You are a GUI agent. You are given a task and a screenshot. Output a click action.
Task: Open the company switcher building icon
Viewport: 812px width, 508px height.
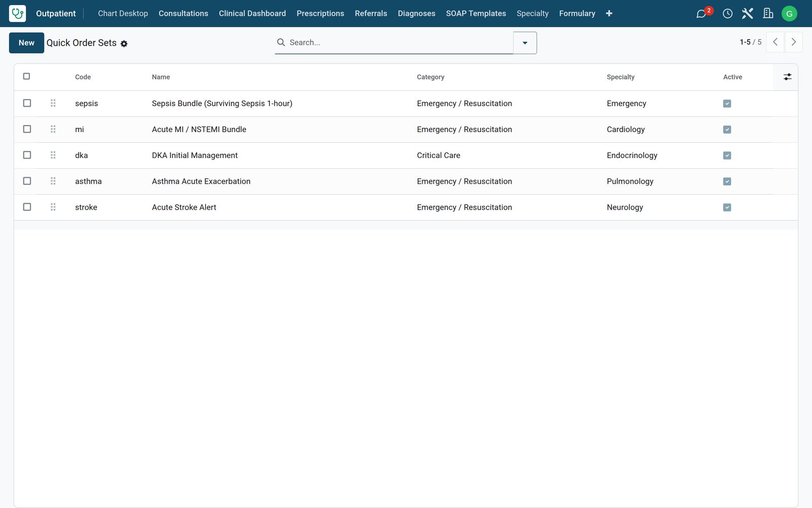[768, 14]
